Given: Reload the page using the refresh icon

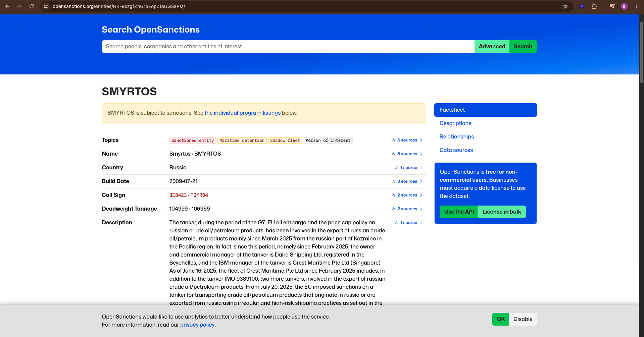Looking at the screenshot, I should pyautogui.click(x=32, y=6).
